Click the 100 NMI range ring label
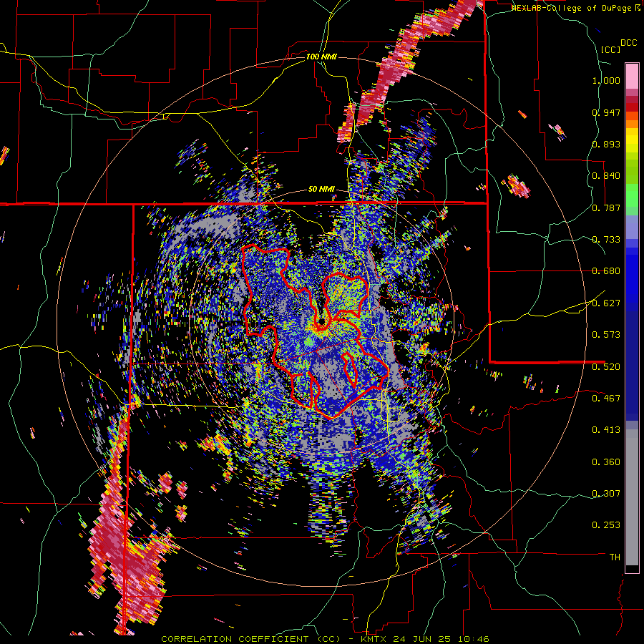This screenshot has width=644, height=644. (321, 57)
